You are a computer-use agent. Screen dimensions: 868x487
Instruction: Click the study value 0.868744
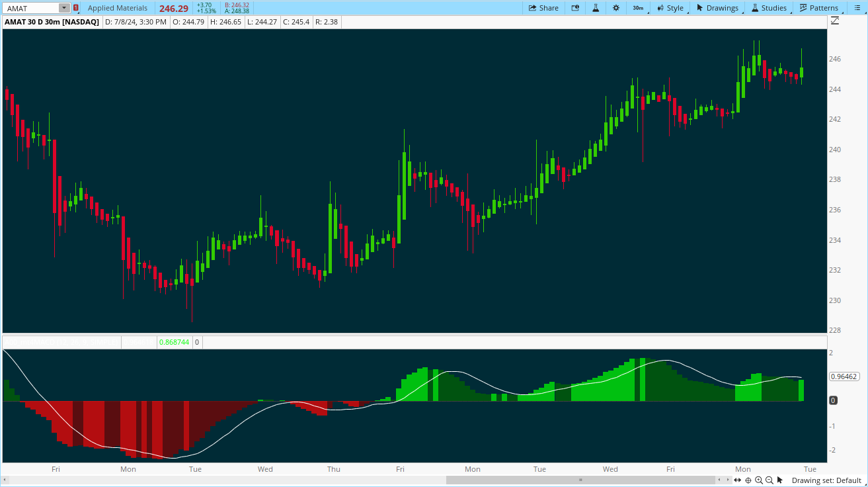click(175, 342)
